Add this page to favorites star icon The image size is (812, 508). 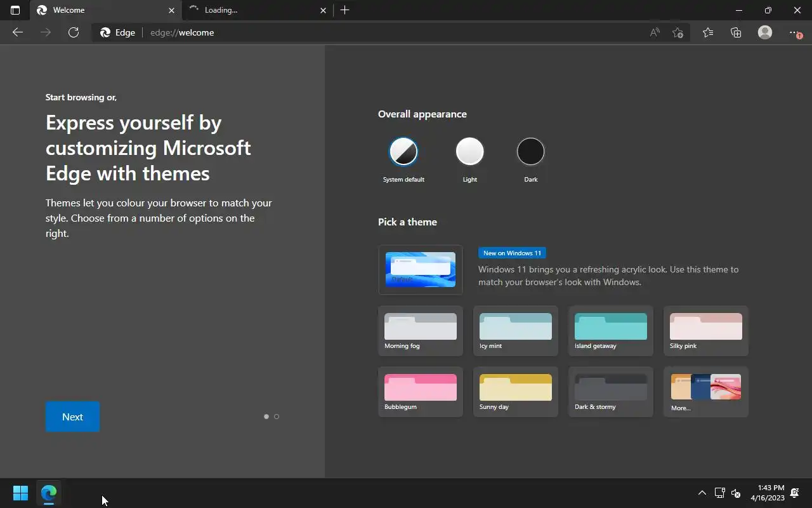tap(678, 32)
